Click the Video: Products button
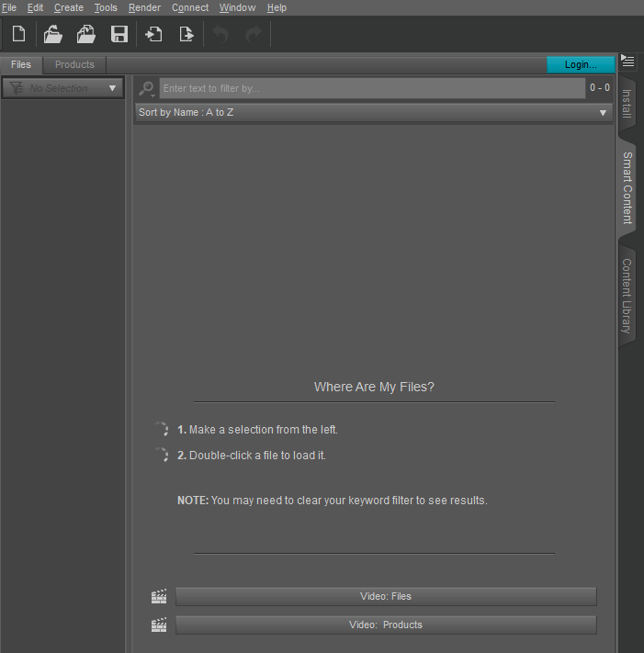644x653 pixels. [x=386, y=625]
